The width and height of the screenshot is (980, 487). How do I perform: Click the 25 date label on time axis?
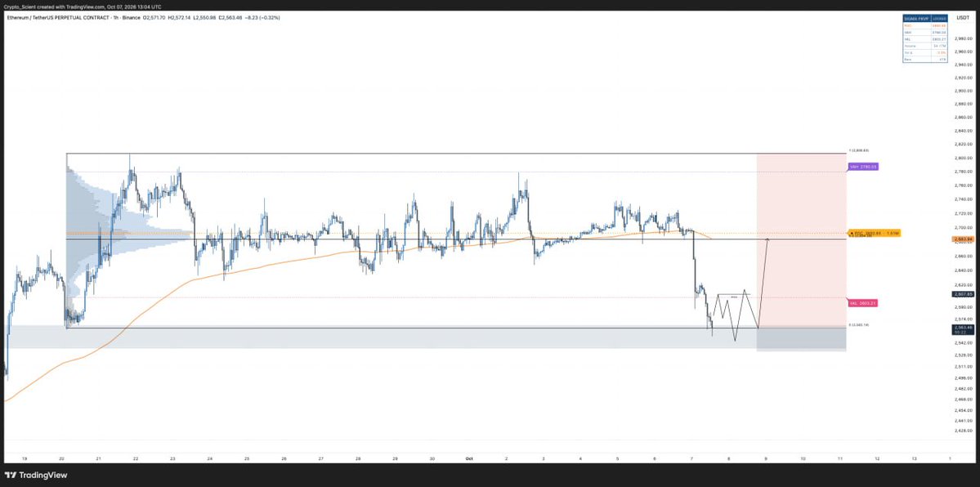(x=247, y=459)
